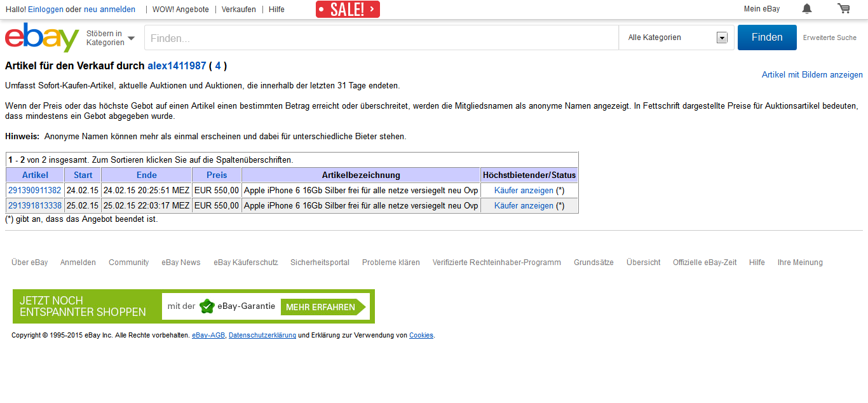Click the Finden search button

[767, 38]
